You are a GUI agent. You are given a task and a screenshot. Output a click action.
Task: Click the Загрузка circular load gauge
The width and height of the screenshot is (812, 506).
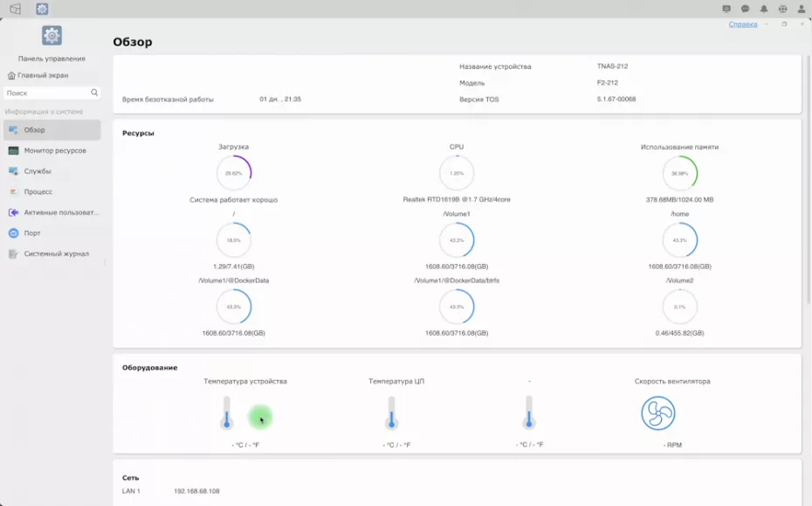(x=233, y=173)
